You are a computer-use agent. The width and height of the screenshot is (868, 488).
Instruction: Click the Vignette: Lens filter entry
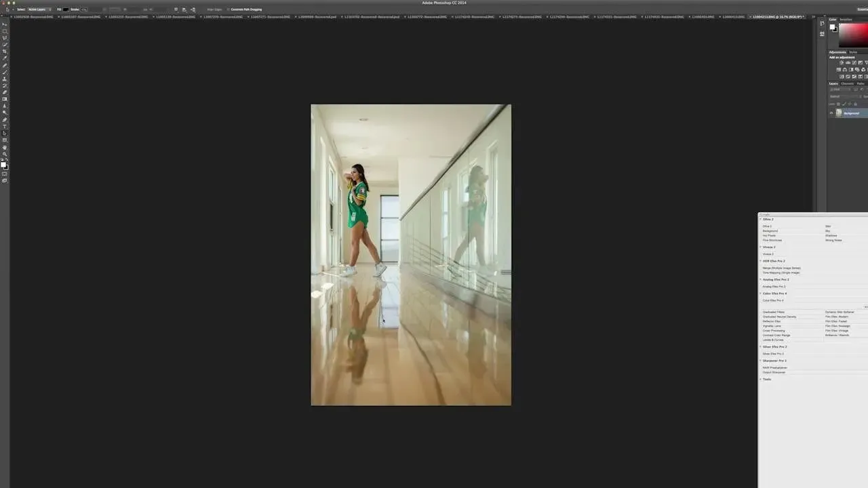(772, 326)
